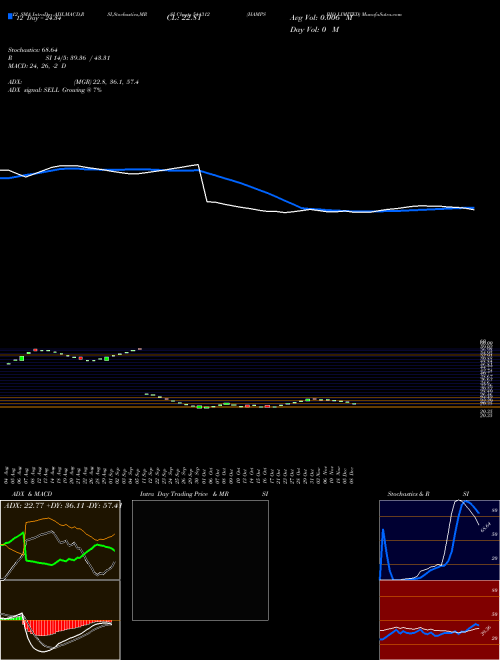Select the '12 Day = 24.34' legend text
Viewport: 500px width, 660px height.
click(x=40, y=18)
